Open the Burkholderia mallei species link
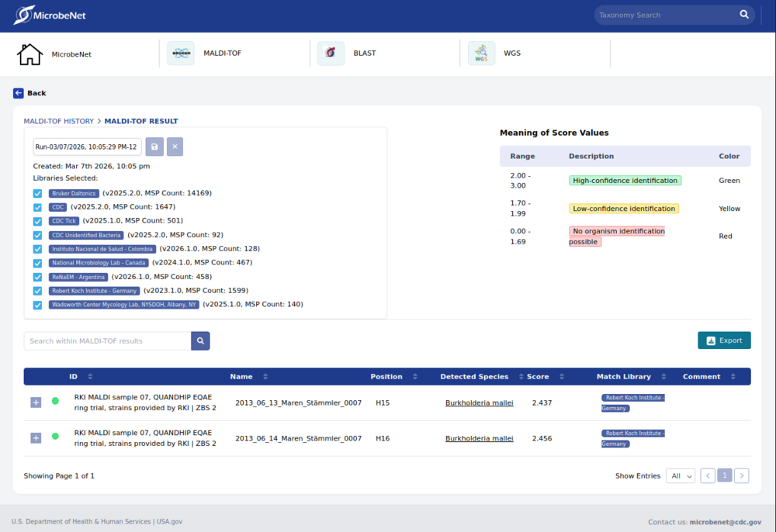This screenshot has width=776, height=532. (x=479, y=402)
